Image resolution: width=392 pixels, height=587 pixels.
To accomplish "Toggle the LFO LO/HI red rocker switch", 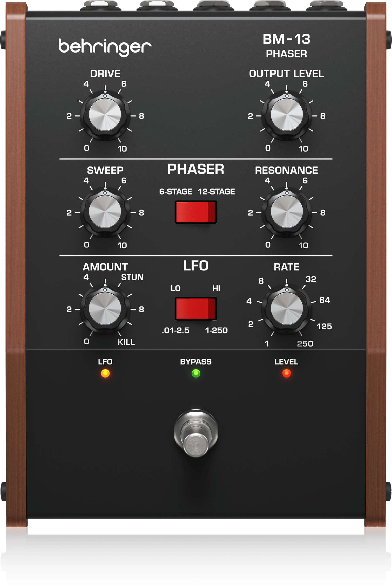I will (196, 309).
